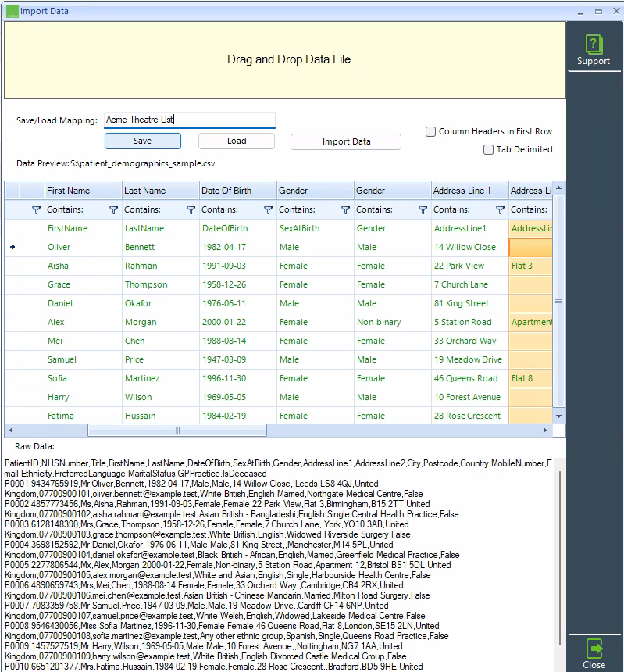Toggle the Tab Delimited checkbox
The height and width of the screenshot is (672, 624).
(x=488, y=149)
